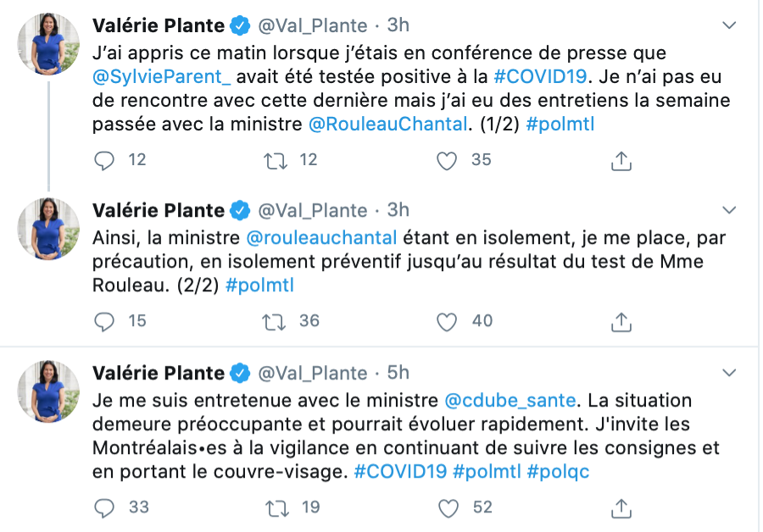Screen dimensions: 763x532
Task: Reply to the tweet mentioning @SylvieParent_
Action: coord(104,160)
